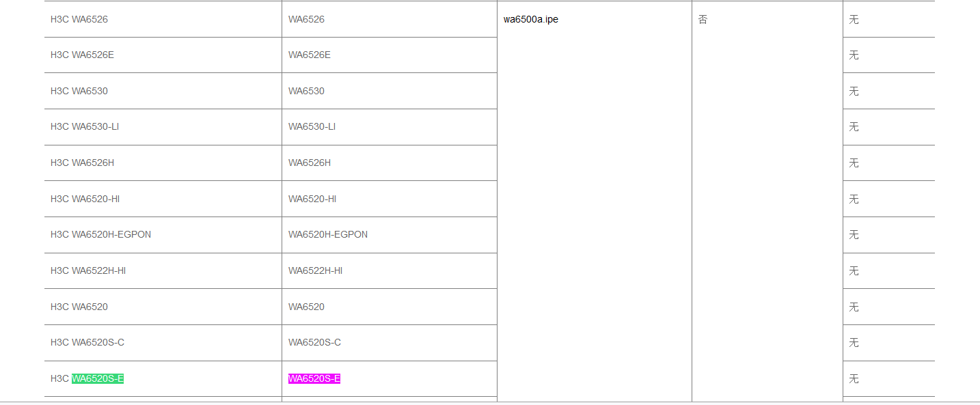Click "WA6520S-C" in the second column
Viewport: 980px width, 405px height.
(x=314, y=342)
